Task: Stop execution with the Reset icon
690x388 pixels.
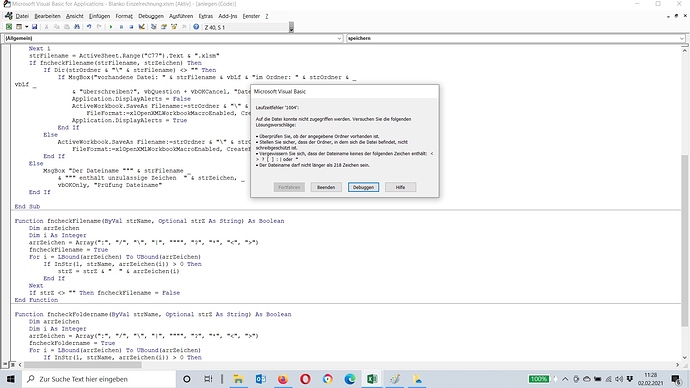Action: pyautogui.click(x=131, y=27)
